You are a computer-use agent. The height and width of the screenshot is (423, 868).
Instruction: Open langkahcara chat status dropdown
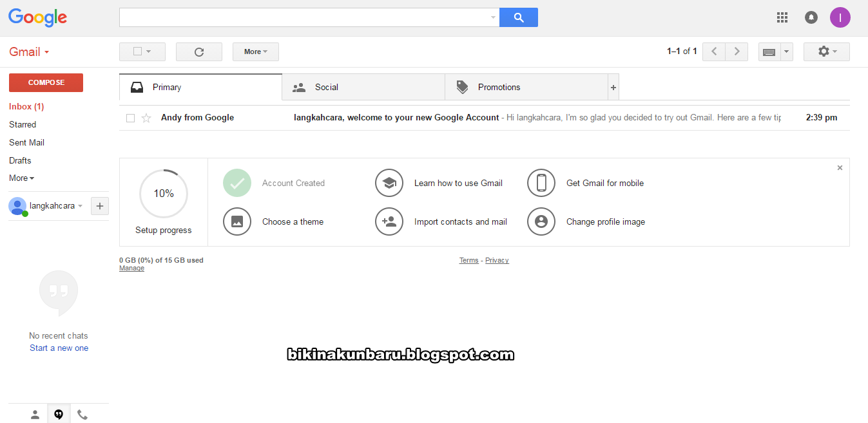pos(80,206)
